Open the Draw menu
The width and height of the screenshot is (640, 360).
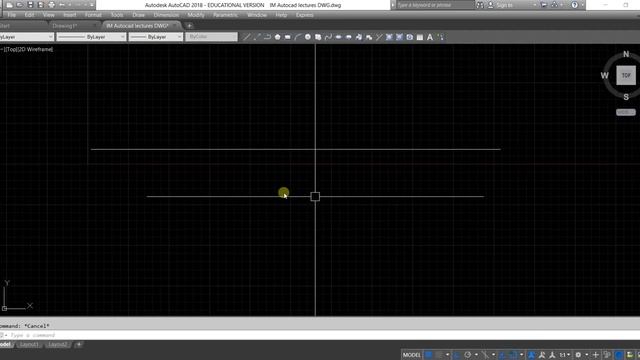coord(138,15)
